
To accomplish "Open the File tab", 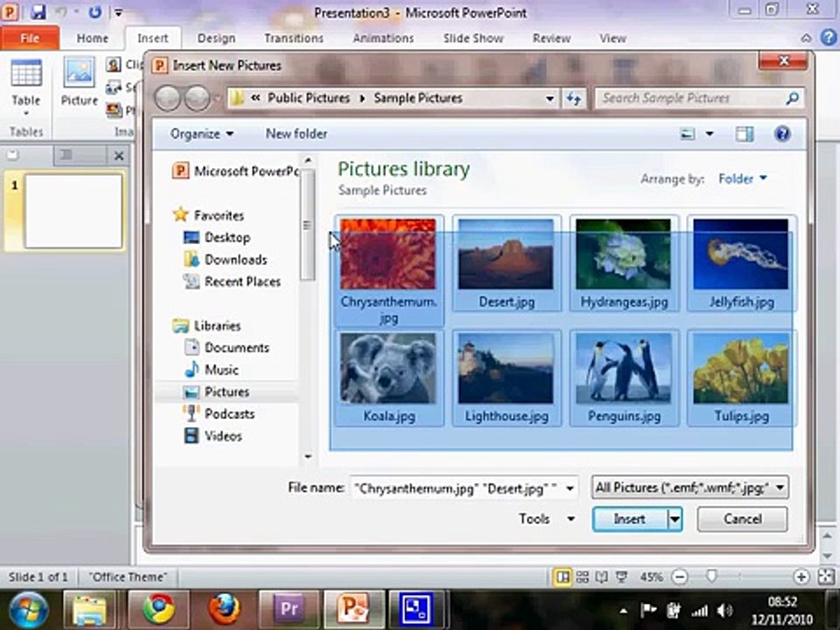I will pos(30,38).
